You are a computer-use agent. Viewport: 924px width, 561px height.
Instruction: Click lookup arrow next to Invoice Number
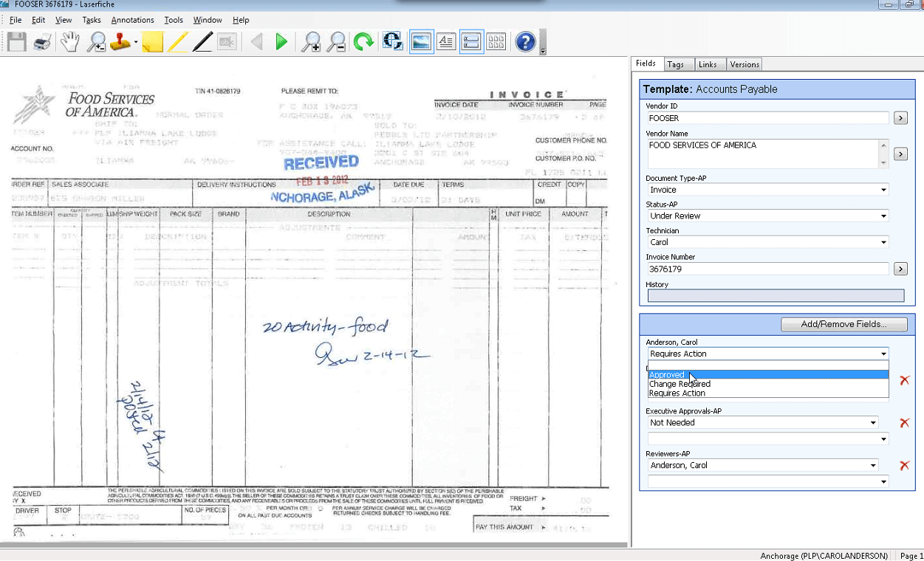point(900,269)
